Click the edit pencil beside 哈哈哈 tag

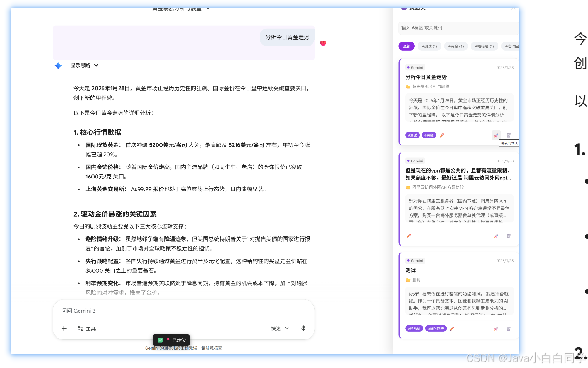452,328
